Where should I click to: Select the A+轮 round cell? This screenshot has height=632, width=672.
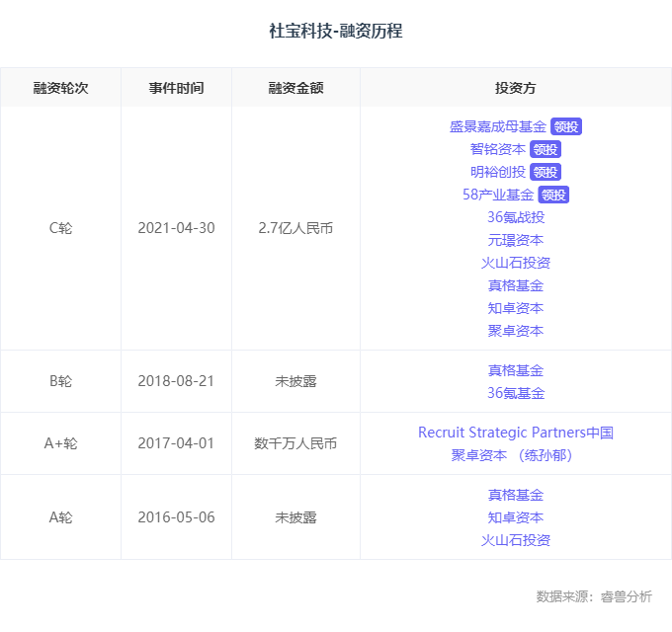coord(60,443)
